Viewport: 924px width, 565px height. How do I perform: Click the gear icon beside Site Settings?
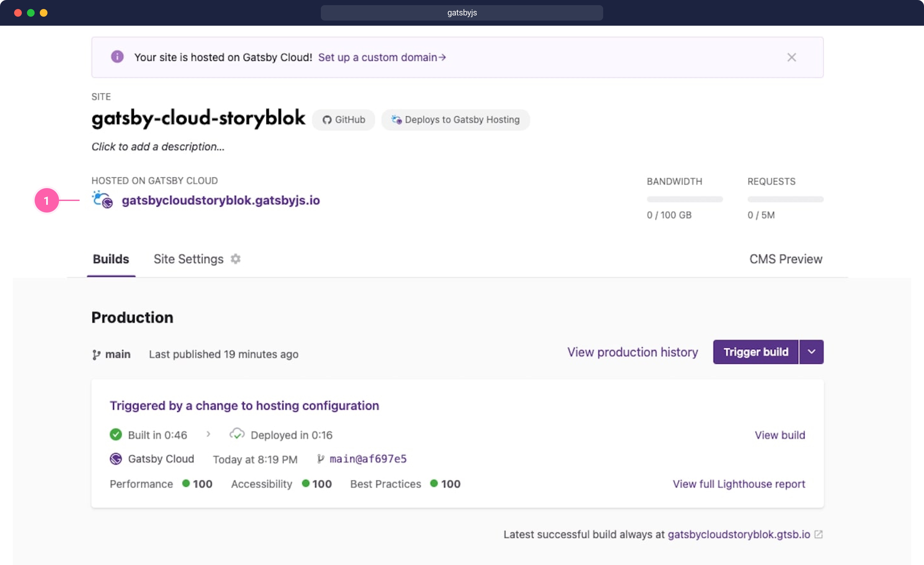[235, 259]
